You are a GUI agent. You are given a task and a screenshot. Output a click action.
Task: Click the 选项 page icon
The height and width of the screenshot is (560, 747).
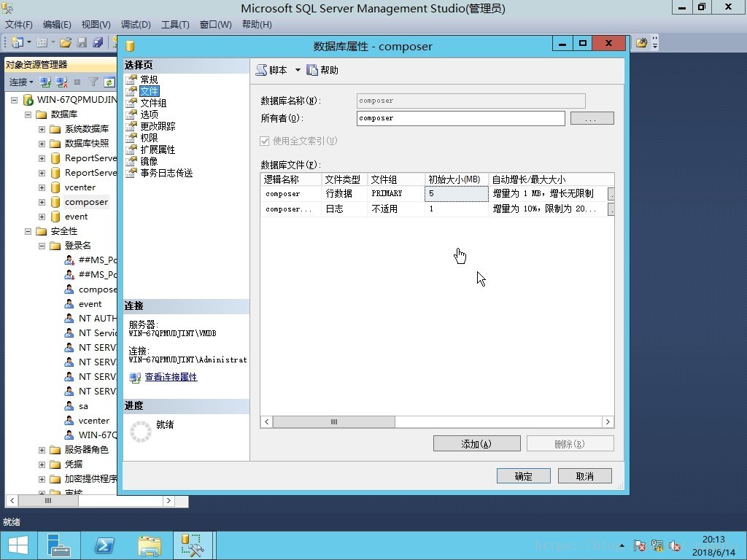[x=131, y=114]
